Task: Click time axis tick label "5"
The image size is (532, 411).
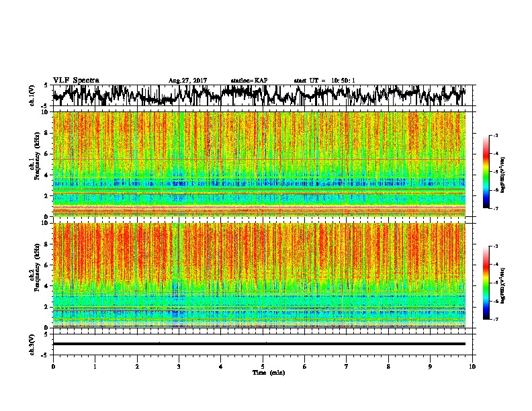Action: point(263,367)
